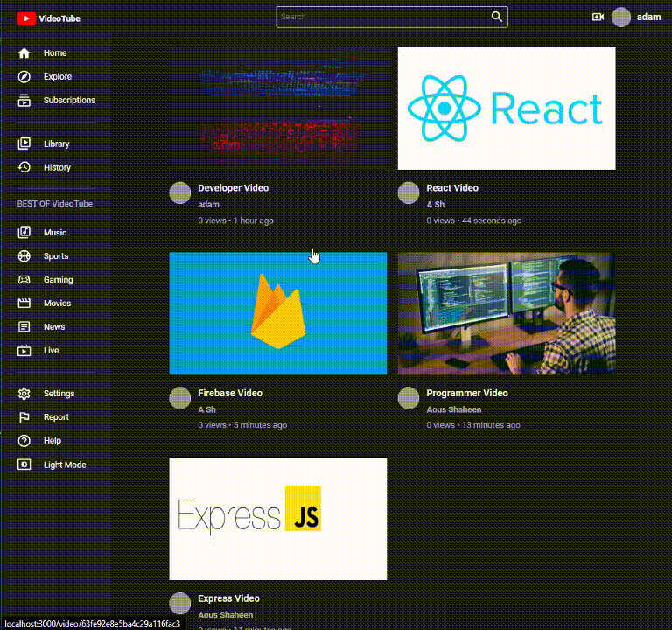Open Report label in sidebar
672x630 pixels.
(56, 417)
